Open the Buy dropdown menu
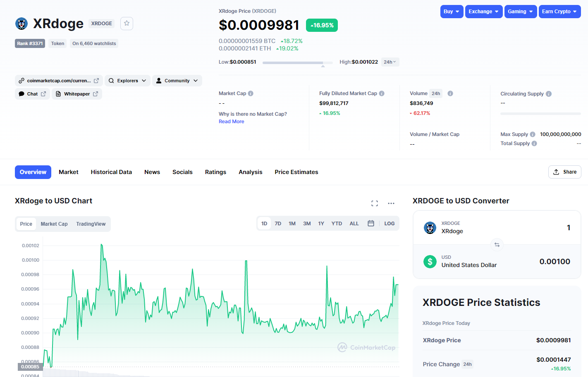 pyautogui.click(x=452, y=12)
